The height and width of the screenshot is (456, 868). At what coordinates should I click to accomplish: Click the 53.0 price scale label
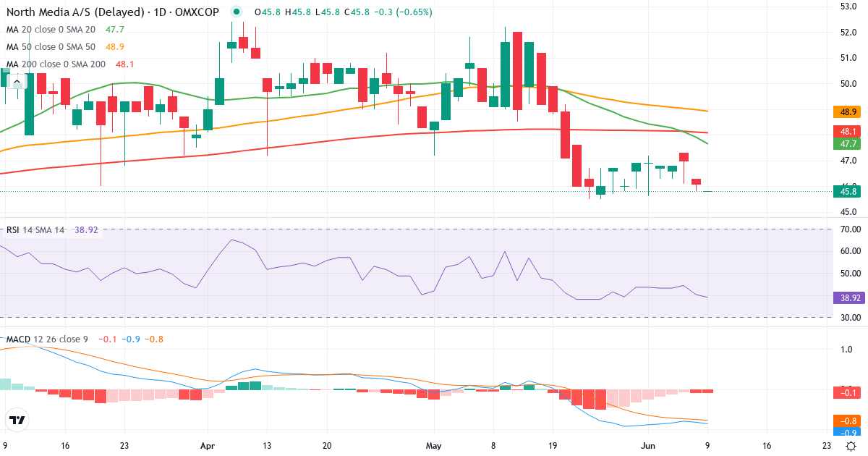[x=849, y=6]
